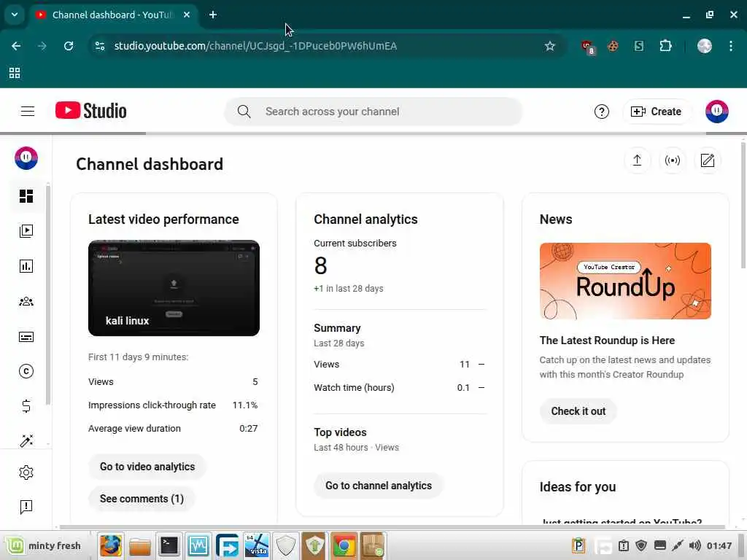747x560 pixels.
Task: Click the horizontal scrollbar at page bottom
Action: [392, 526]
